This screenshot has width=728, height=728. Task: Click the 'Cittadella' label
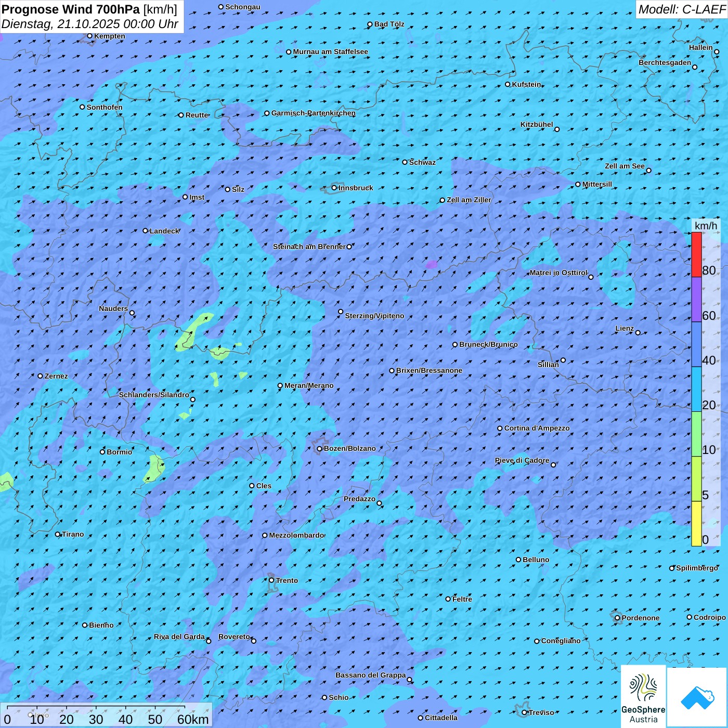[441, 718]
